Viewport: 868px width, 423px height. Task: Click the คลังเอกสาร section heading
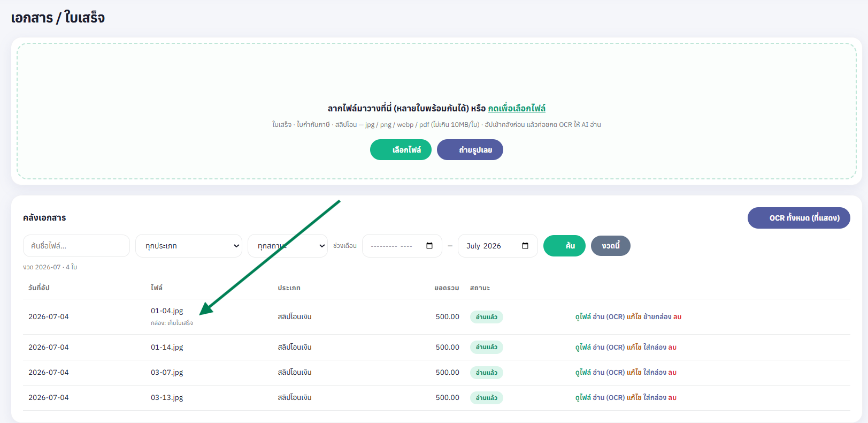click(x=44, y=217)
